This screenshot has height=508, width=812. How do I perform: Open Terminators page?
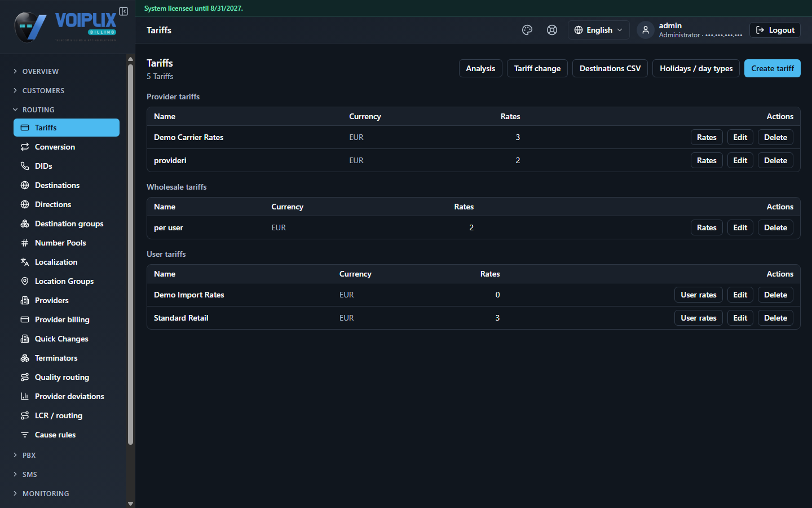tap(67, 358)
